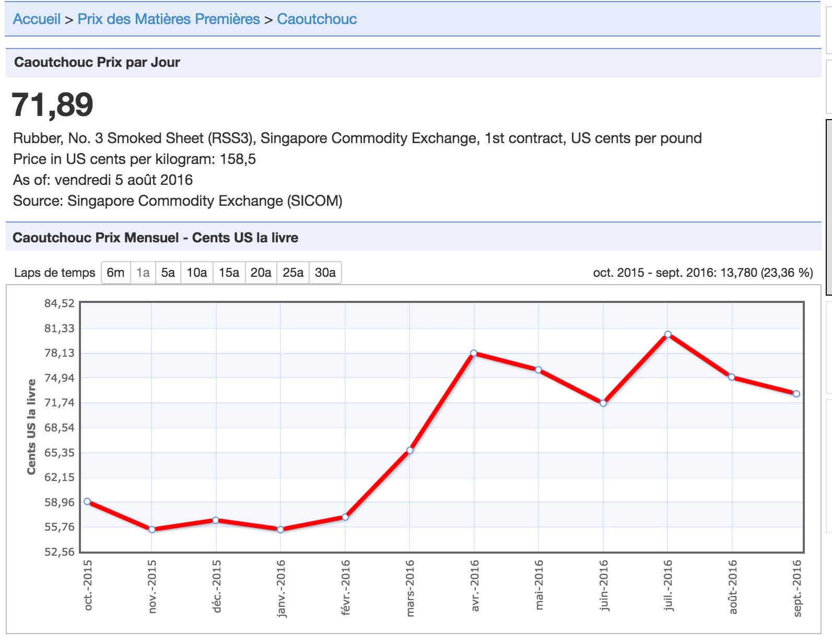Click the 'Cents US la livre' axis title
832x644 pixels.
coord(31,427)
